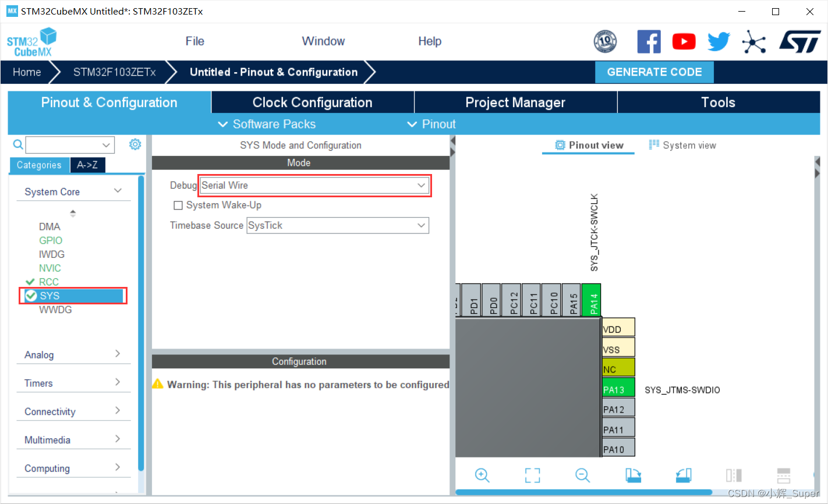This screenshot has width=828, height=504.
Task: Open the Help menu
Action: [x=430, y=41]
